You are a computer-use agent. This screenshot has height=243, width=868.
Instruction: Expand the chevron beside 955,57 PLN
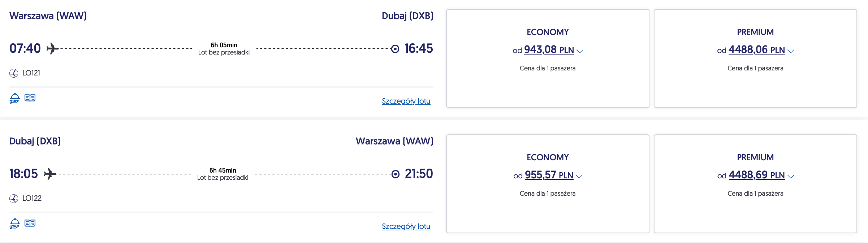coord(579,177)
